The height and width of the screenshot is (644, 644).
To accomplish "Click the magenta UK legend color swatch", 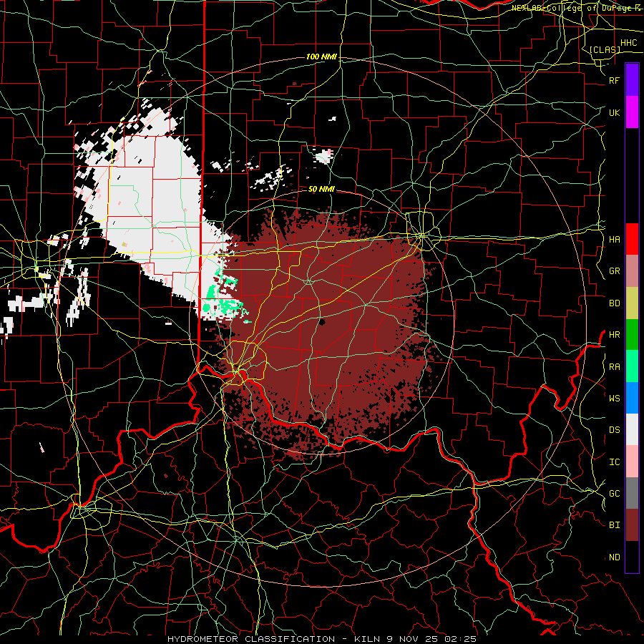I will (632, 112).
